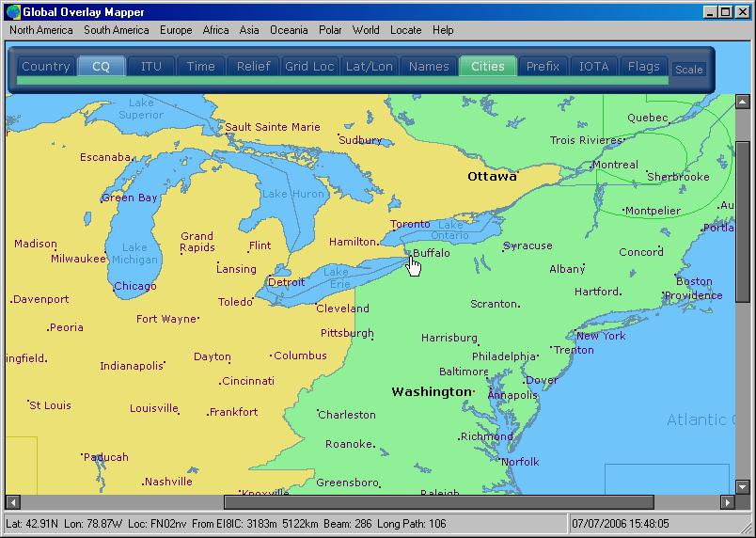Screen dimensions: 756x538
Task: Open the Polar menu
Action: click(x=330, y=30)
